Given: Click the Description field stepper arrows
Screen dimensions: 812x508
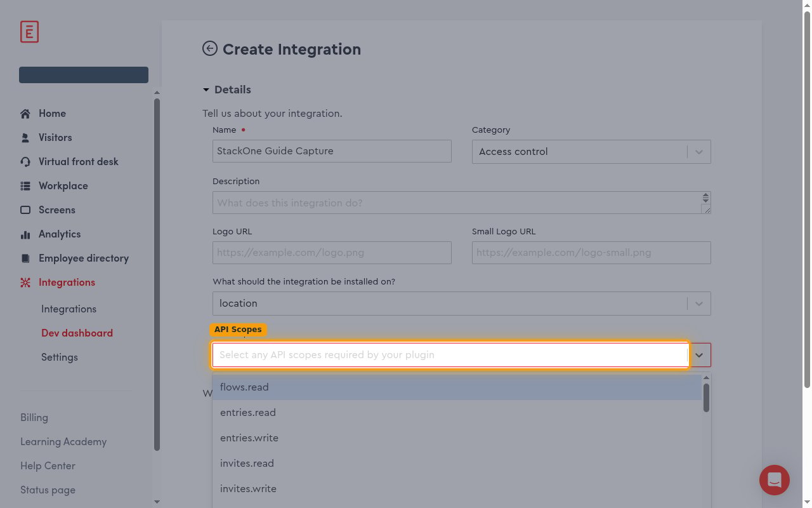Looking at the screenshot, I should point(705,198).
